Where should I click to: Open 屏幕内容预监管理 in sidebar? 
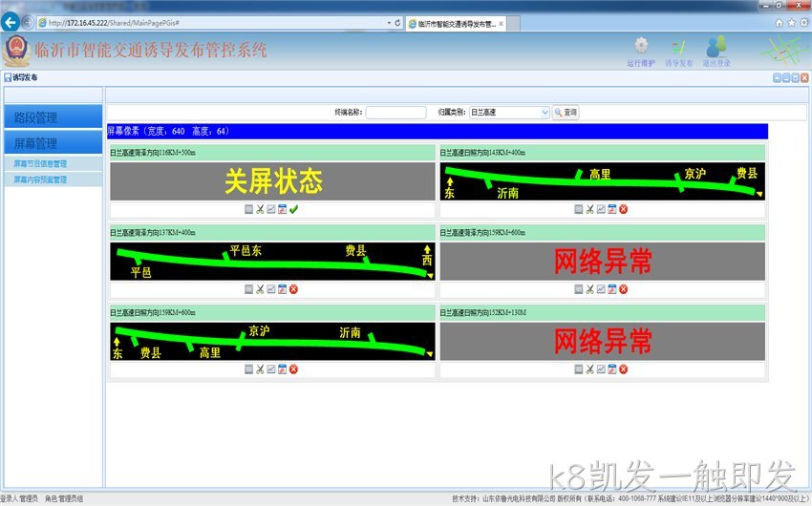coord(40,179)
